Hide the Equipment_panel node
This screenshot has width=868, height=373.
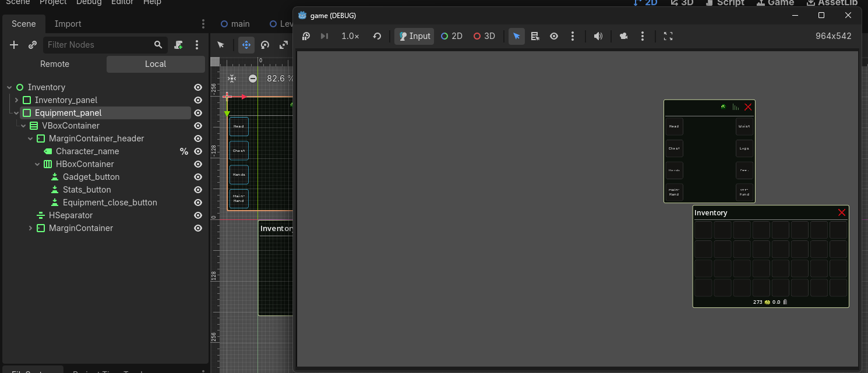[198, 113]
